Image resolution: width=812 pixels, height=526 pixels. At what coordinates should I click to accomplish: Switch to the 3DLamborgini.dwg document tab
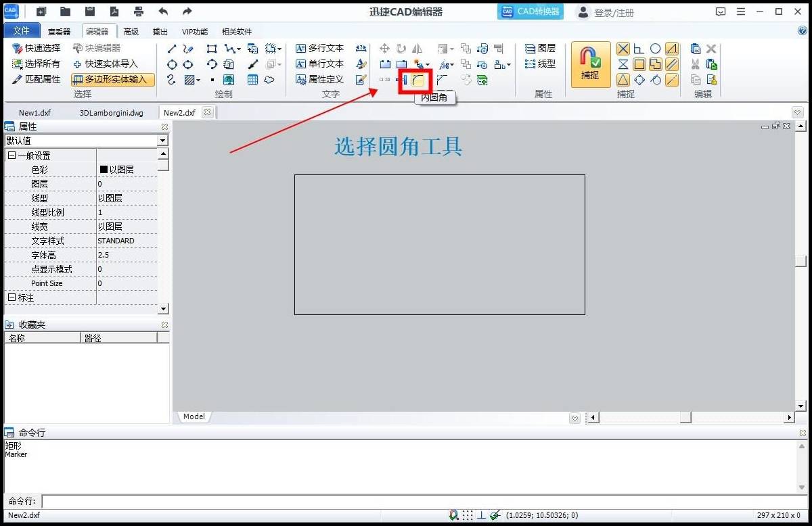point(112,113)
